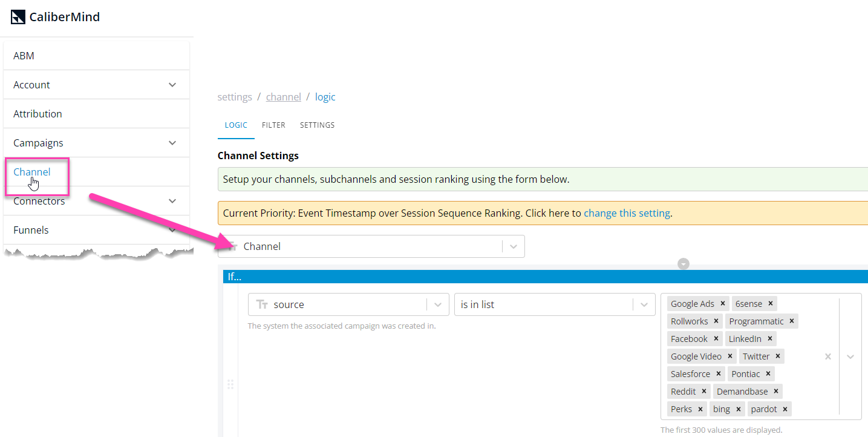Image resolution: width=868 pixels, height=437 pixels.
Task: Switch to the LOGIC tab
Action: click(x=236, y=125)
